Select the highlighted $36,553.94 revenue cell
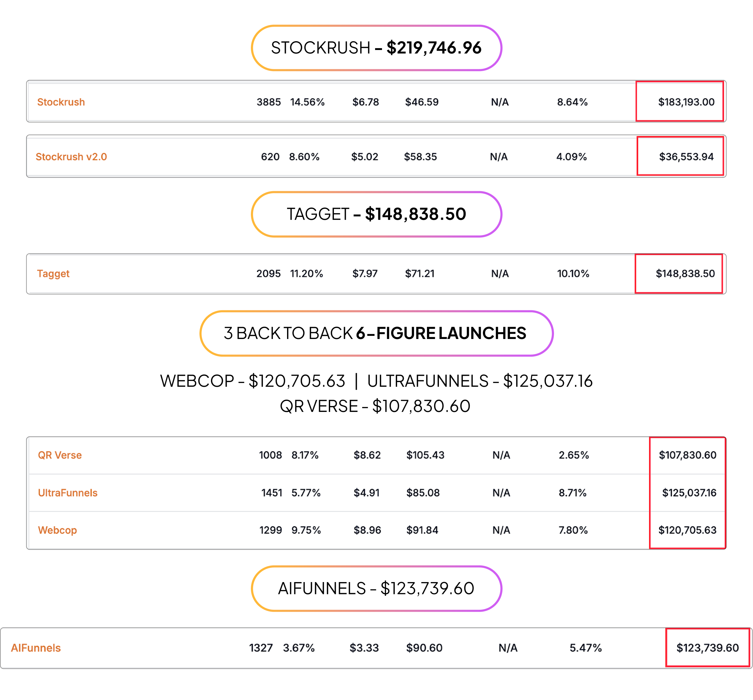This screenshot has height=700, width=753. 686,156
